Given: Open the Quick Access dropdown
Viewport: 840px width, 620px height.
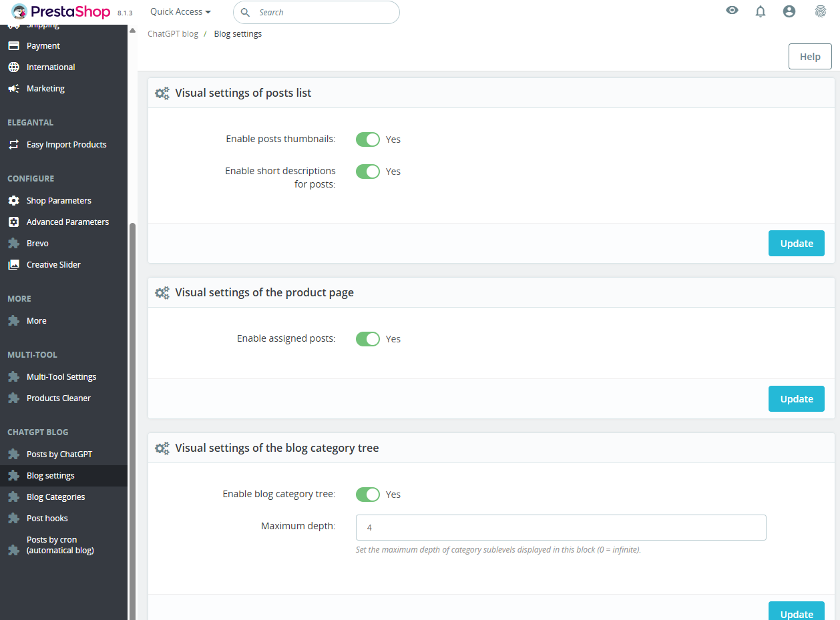Looking at the screenshot, I should click(x=180, y=12).
